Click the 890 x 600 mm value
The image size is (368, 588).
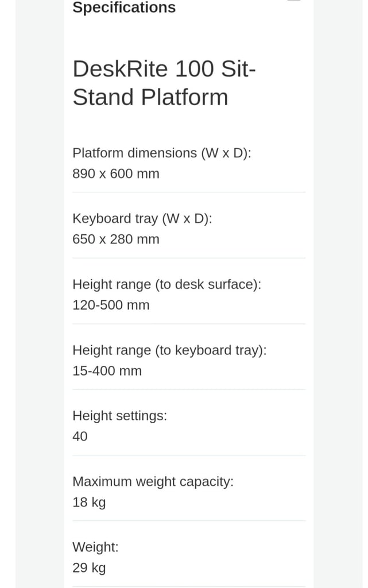(x=116, y=173)
